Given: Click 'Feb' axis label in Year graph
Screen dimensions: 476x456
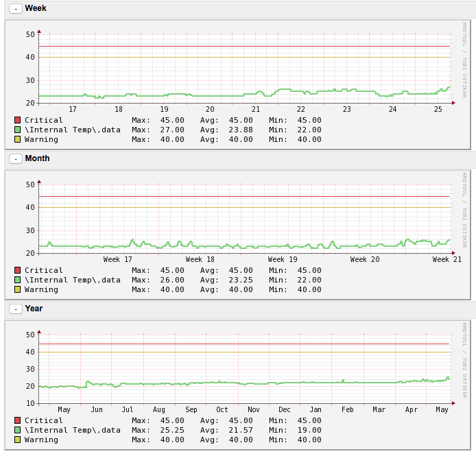Looking at the screenshot, I should coord(348,410).
